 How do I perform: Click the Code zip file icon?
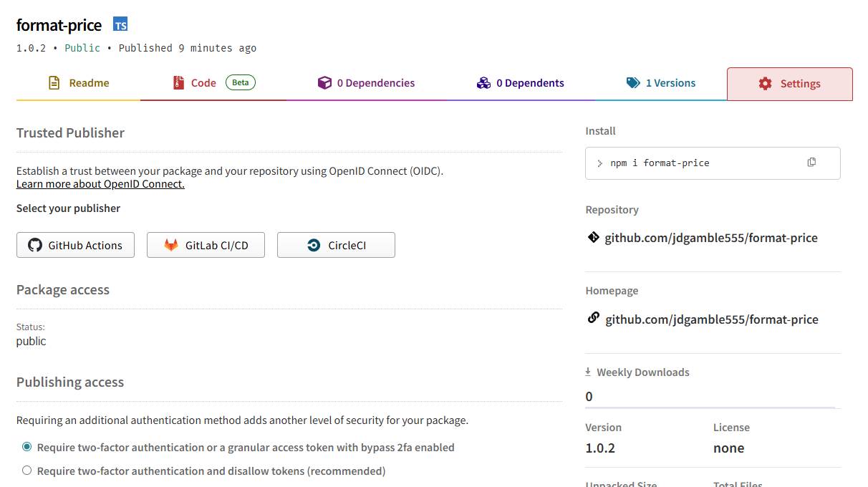point(178,83)
